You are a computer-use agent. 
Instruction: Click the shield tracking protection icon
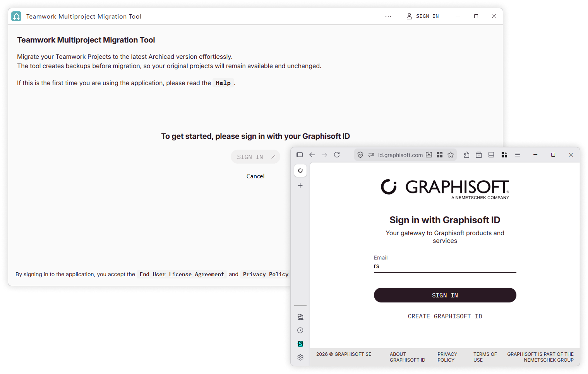click(360, 155)
